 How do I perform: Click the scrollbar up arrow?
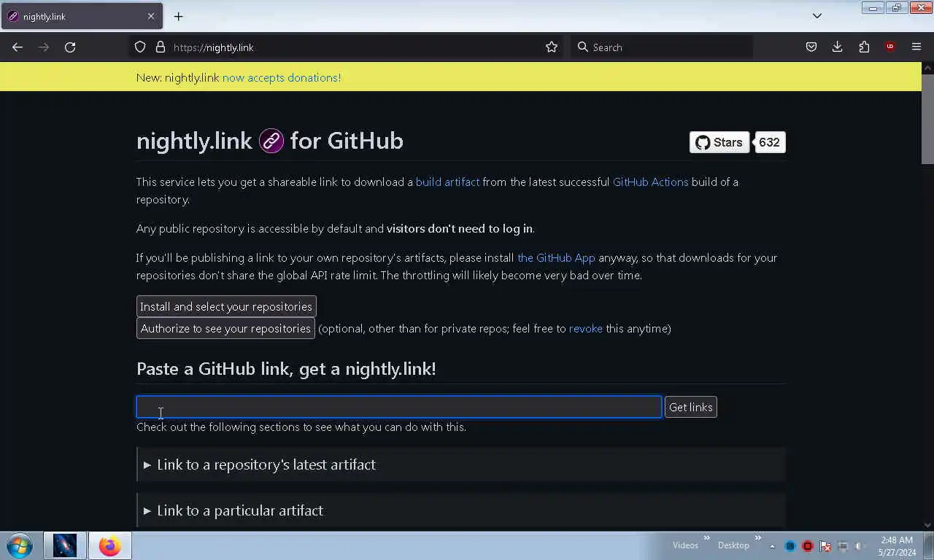pos(927,68)
